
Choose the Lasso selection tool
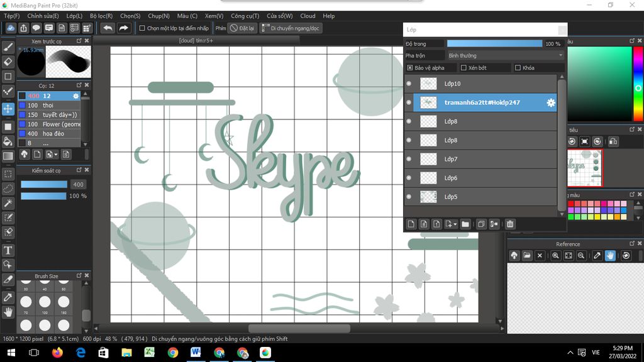pyautogui.click(x=8, y=189)
